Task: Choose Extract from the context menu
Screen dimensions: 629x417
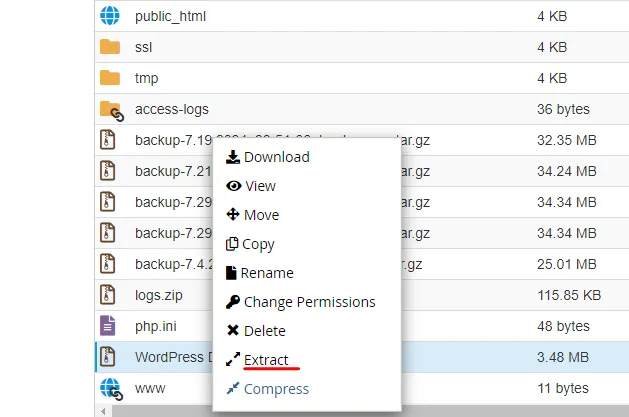Action: [257, 360]
